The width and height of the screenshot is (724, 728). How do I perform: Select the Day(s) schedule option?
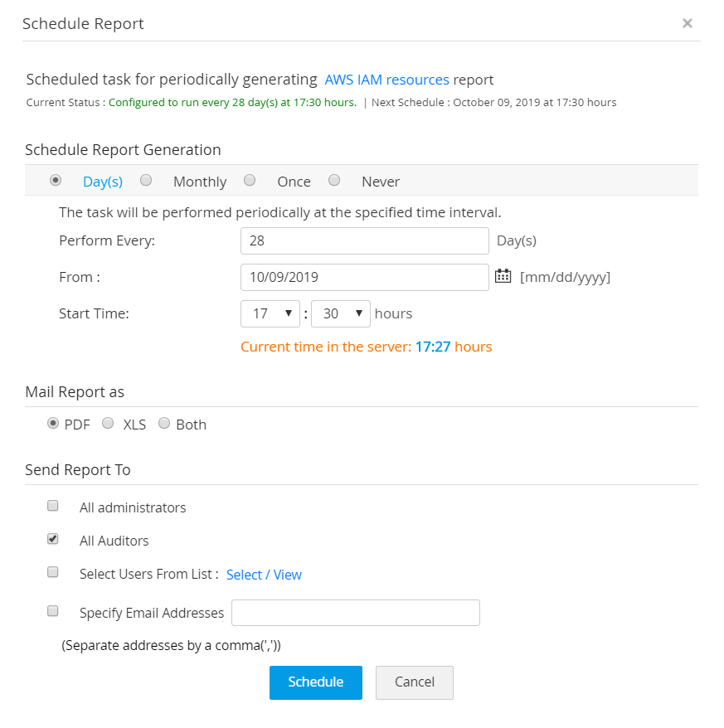56,180
